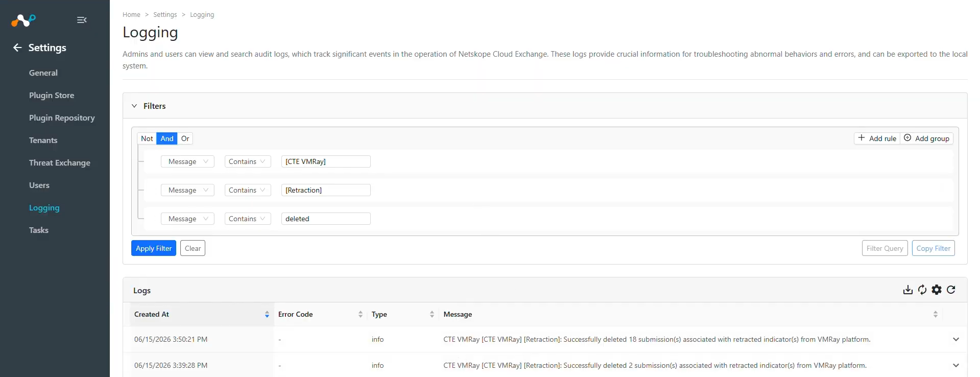Add a new filter rule
Screen dimensions: 980x377
tap(877, 138)
